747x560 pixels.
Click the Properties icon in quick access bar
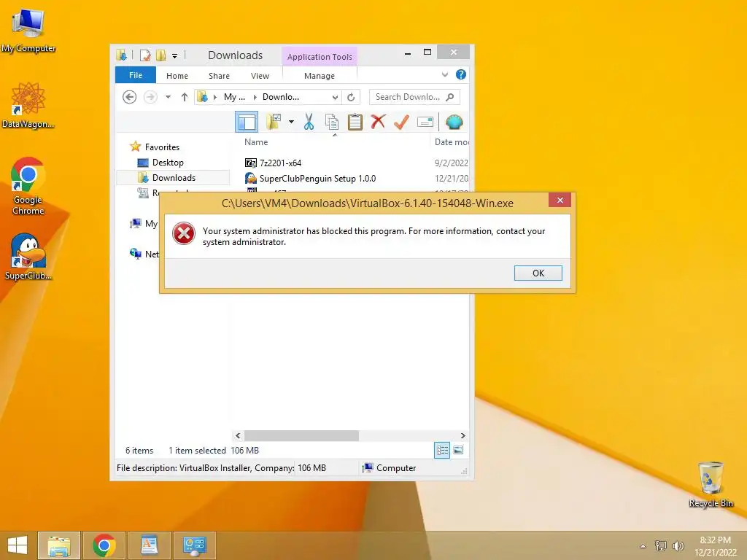[x=145, y=55]
